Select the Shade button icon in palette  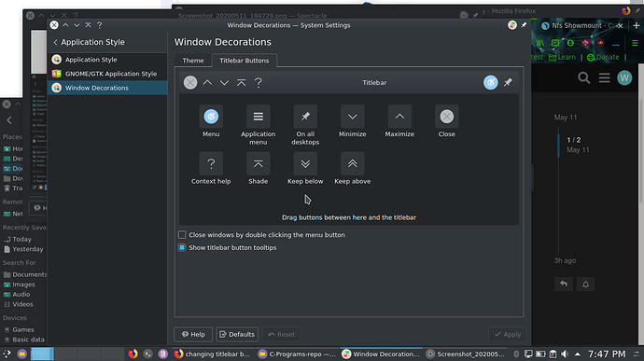tap(258, 164)
